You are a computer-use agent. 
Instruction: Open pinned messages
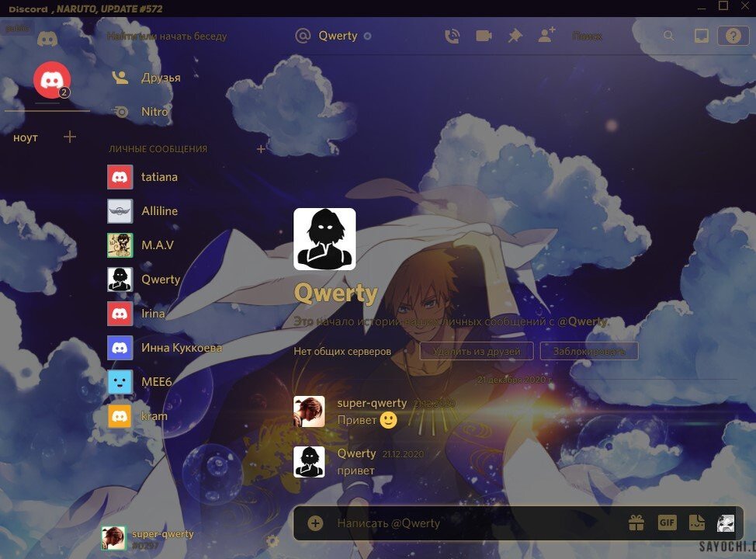[x=515, y=36]
